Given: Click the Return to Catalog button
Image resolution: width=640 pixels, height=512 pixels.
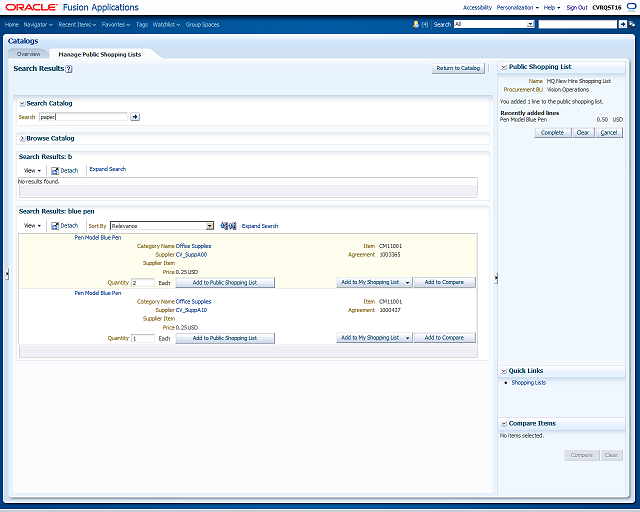Looking at the screenshot, I should tap(458, 68).
